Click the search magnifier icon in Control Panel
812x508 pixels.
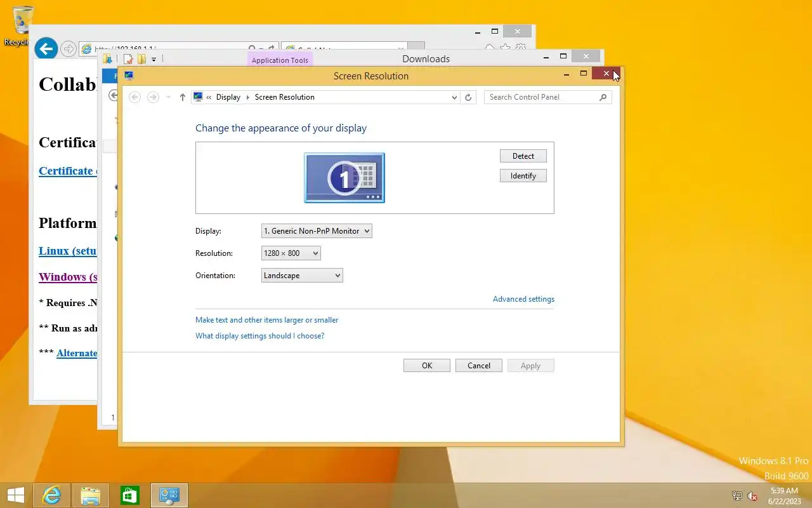pyautogui.click(x=603, y=97)
